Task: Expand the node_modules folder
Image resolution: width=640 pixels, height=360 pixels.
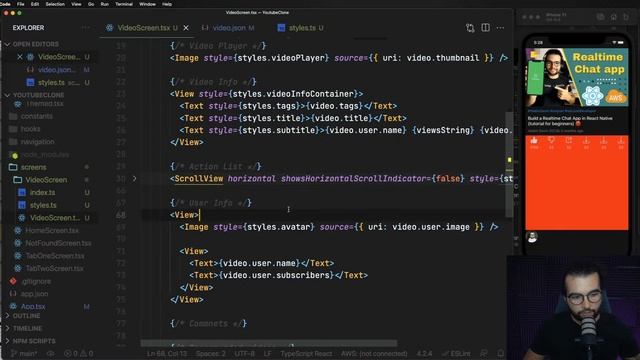Action: [x=45, y=155]
